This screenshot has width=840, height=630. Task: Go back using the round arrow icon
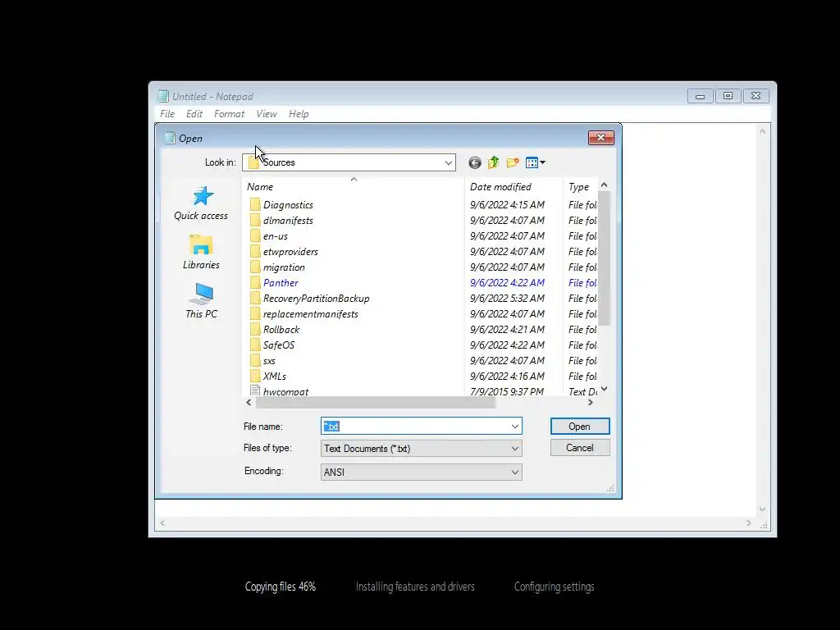point(475,163)
